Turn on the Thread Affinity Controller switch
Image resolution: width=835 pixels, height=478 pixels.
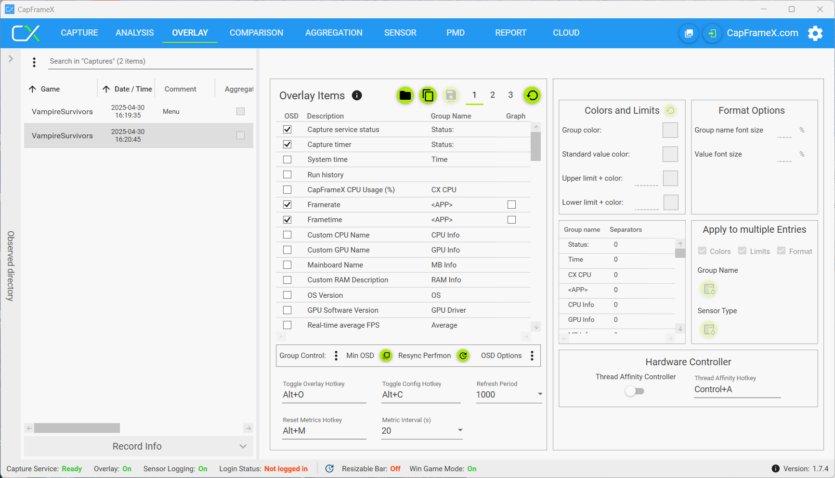[x=634, y=391]
